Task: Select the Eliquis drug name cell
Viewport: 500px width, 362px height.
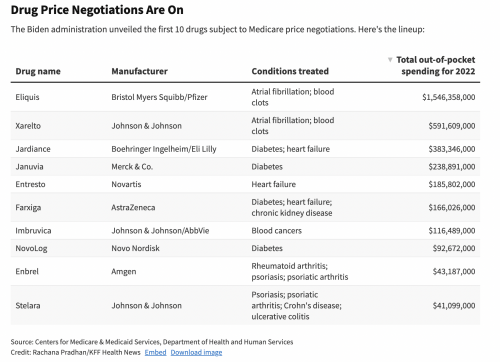Action: (x=27, y=97)
